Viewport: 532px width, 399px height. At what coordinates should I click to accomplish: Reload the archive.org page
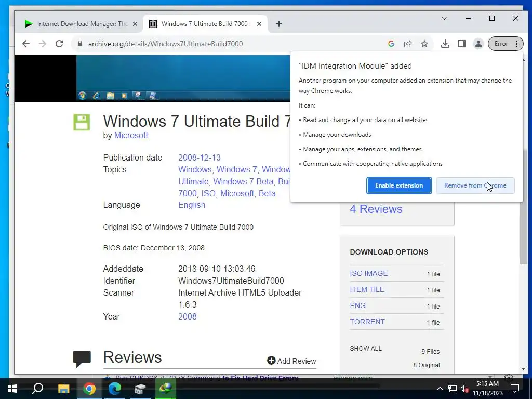click(x=59, y=44)
